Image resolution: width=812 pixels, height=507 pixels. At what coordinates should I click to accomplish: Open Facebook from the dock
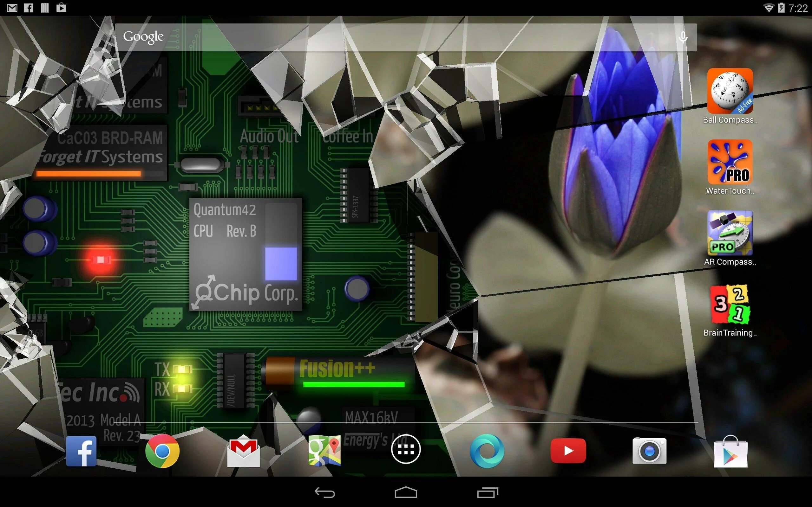[82, 451]
